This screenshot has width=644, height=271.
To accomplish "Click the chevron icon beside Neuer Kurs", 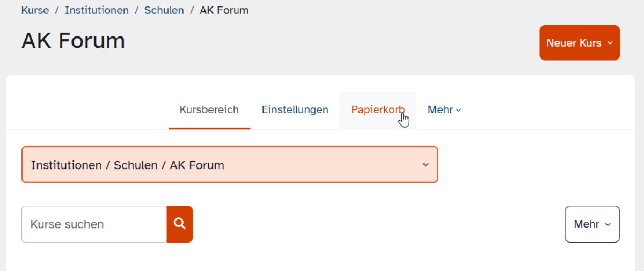I will (610, 43).
